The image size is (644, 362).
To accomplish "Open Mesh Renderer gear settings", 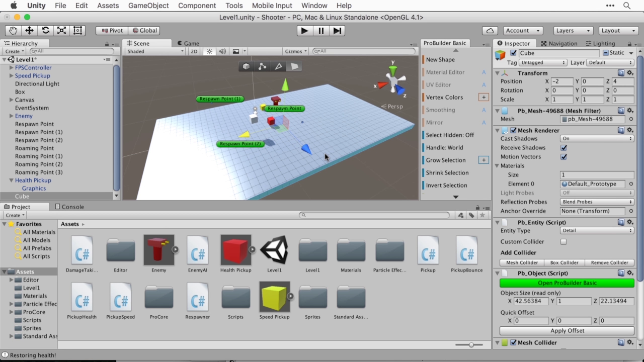I will 629,130.
